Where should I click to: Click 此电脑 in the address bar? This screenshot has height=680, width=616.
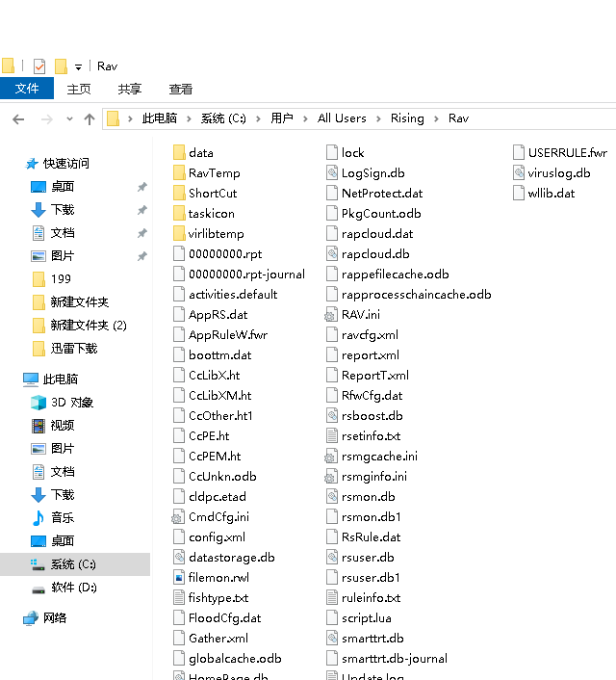point(159,118)
